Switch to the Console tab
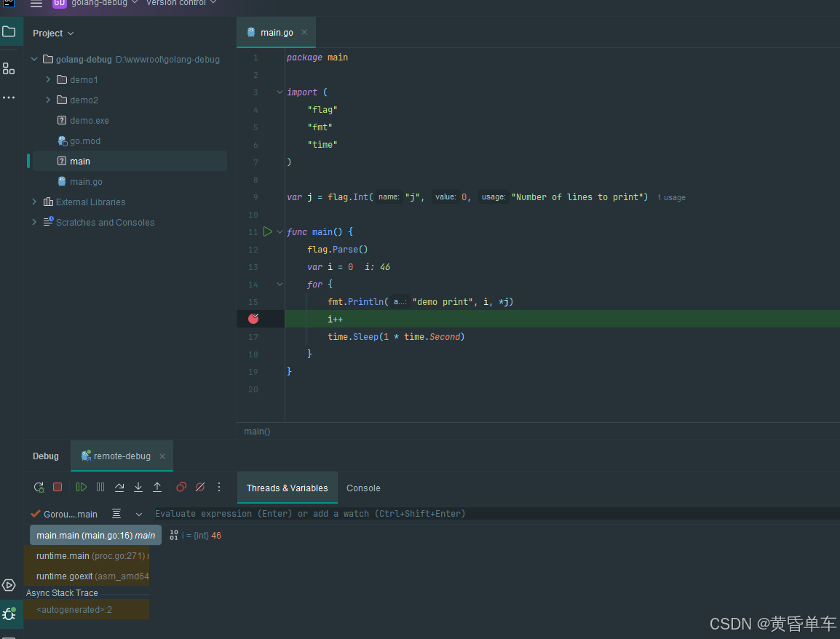The image size is (840, 639). coord(363,488)
